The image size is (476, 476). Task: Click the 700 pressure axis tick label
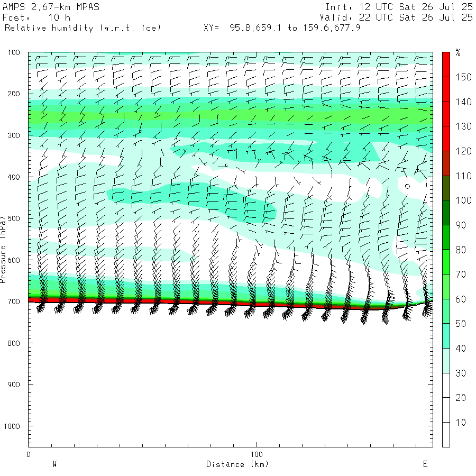point(14,302)
